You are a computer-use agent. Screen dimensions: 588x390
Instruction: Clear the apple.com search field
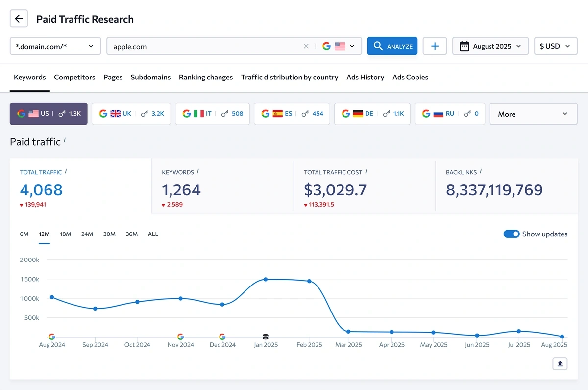(x=306, y=46)
